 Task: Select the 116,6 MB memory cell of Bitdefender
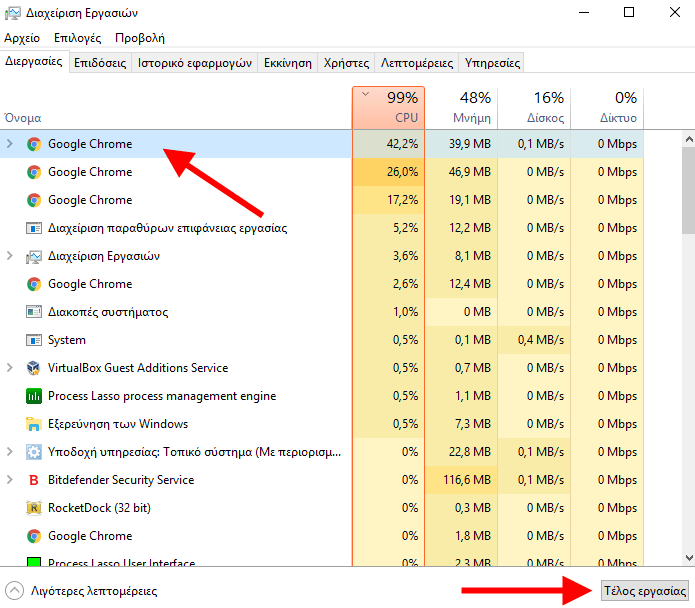pyautogui.click(x=461, y=480)
